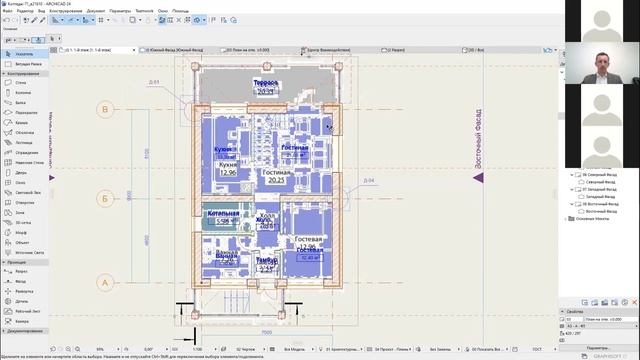Collapse the Северный Фасад folder in navigator
The width and height of the screenshot is (640, 360).
point(572,175)
